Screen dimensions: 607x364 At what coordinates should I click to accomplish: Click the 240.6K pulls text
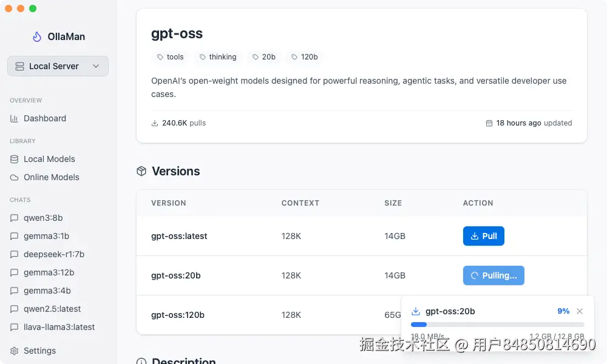click(184, 123)
